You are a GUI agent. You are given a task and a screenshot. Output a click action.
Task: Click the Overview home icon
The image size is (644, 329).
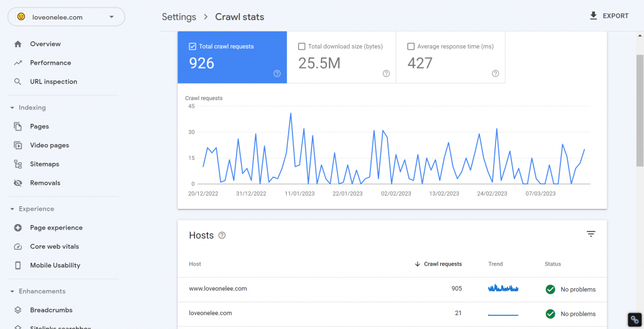pyautogui.click(x=18, y=44)
